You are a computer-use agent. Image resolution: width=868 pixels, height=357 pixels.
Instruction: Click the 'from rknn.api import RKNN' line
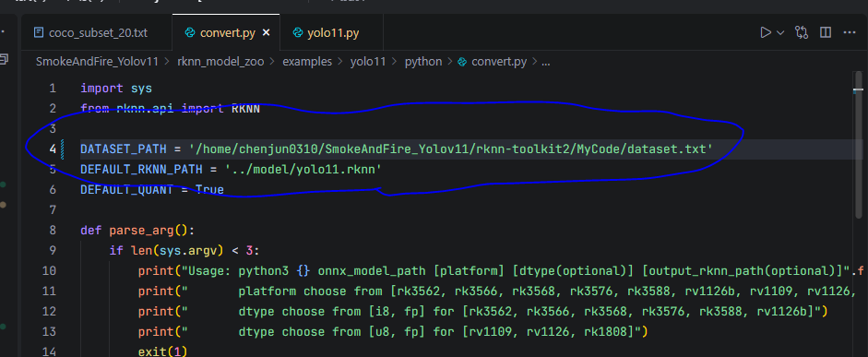tap(170, 109)
